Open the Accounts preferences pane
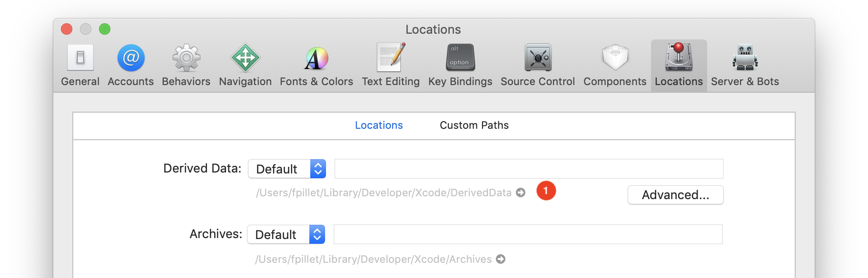Image resolution: width=868 pixels, height=278 pixels. [x=131, y=66]
